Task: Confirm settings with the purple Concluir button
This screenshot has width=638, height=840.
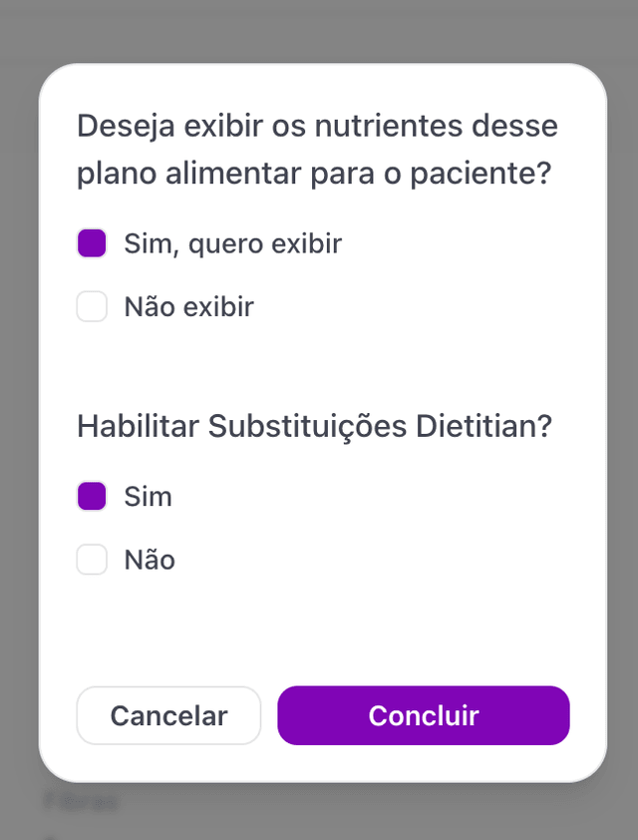Action: pos(424,715)
